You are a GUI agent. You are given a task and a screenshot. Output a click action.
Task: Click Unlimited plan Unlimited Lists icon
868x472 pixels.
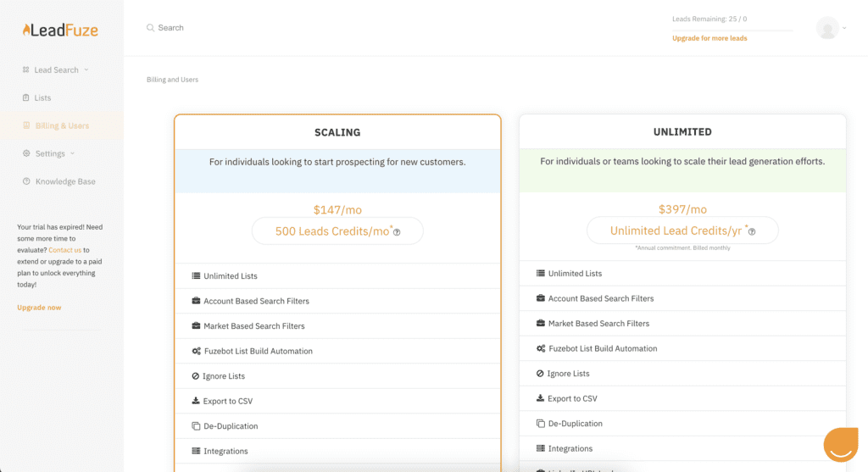540,273
